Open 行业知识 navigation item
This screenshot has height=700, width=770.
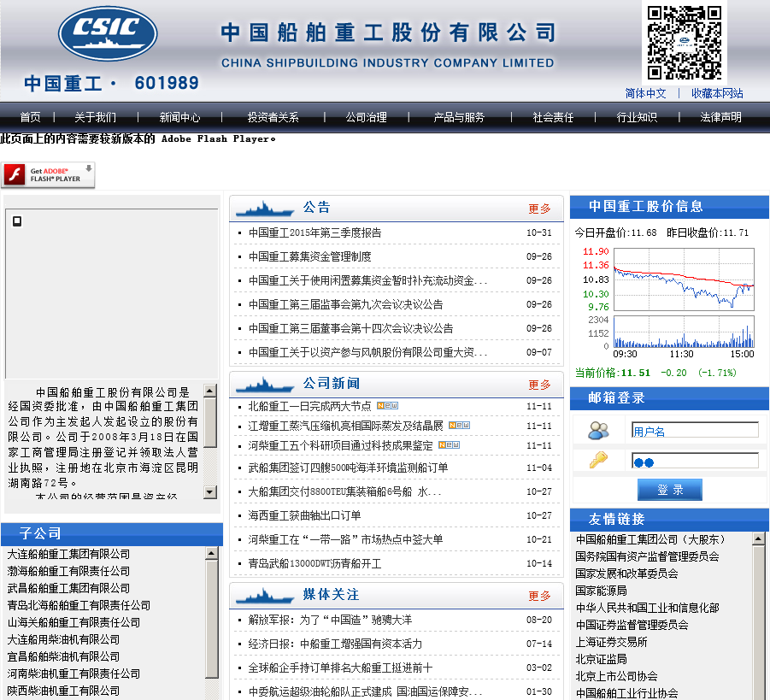(637, 117)
